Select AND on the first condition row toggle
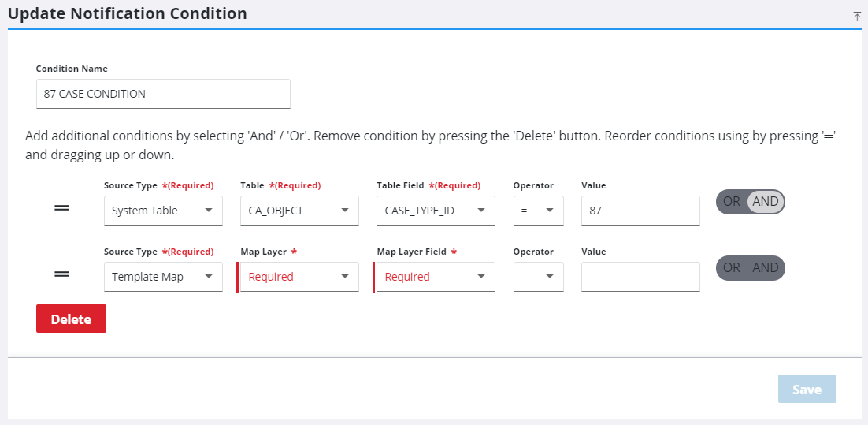This screenshot has height=425, width=868. (x=766, y=202)
